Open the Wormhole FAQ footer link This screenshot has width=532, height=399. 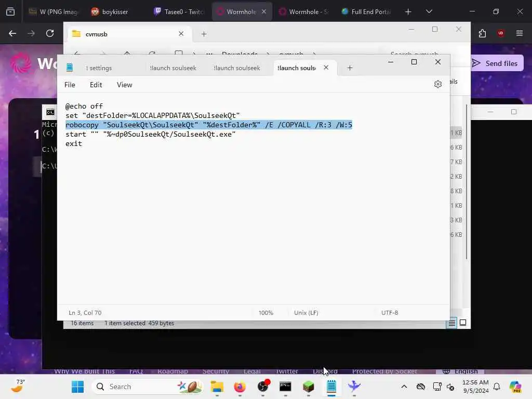coord(136,371)
